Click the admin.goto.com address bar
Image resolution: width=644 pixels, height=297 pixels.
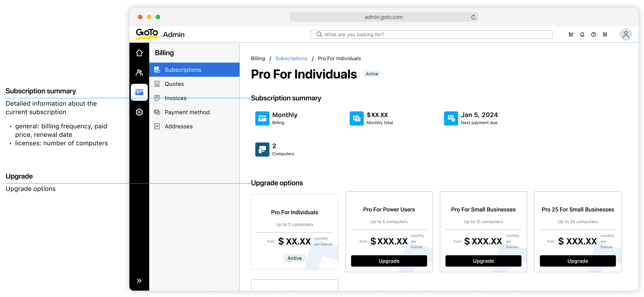click(x=384, y=17)
